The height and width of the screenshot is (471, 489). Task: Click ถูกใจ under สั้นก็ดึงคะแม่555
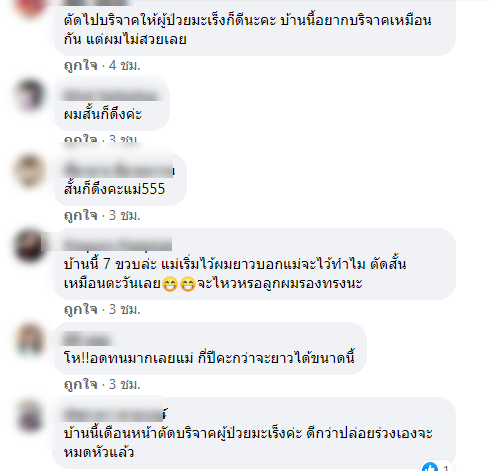click(x=80, y=215)
